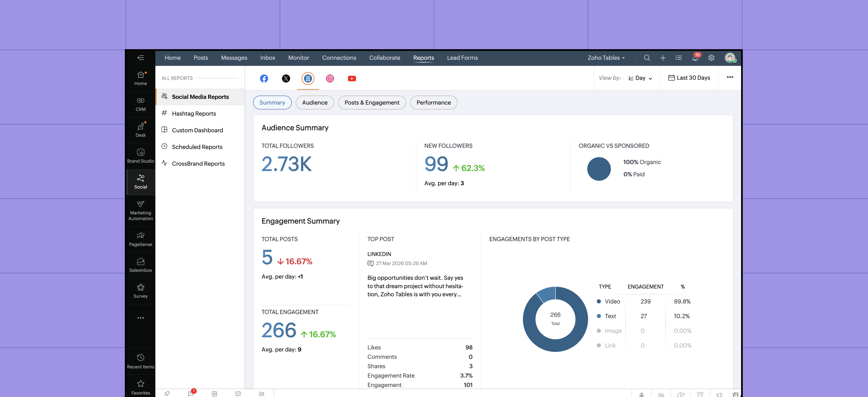
Task: Open the pinned items icon at bottom left
Action: click(x=167, y=394)
